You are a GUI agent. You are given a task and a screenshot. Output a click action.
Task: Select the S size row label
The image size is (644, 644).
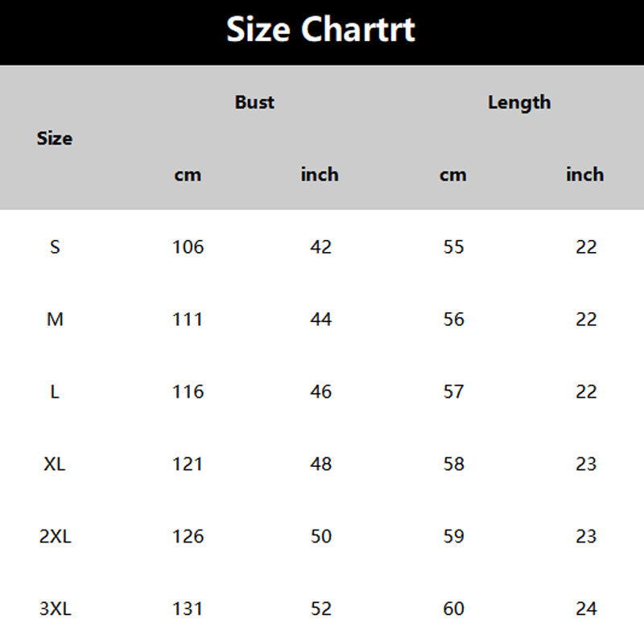tap(55, 247)
